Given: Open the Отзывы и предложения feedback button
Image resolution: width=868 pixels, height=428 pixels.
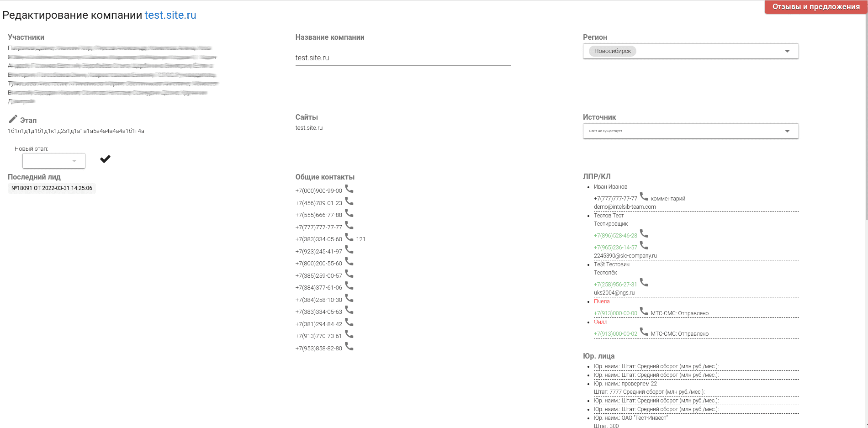Looking at the screenshot, I should [x=815, y=7].
